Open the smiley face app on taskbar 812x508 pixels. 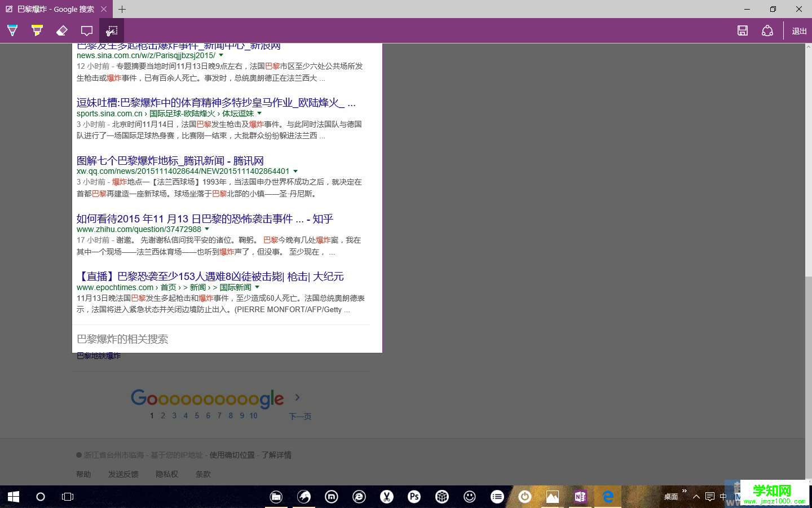(470, 497)
